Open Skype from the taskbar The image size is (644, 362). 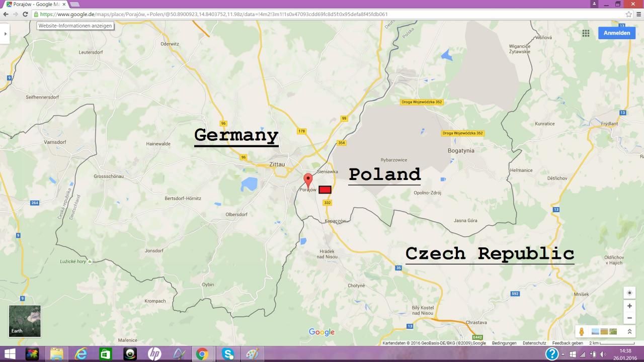click(228, 354)
